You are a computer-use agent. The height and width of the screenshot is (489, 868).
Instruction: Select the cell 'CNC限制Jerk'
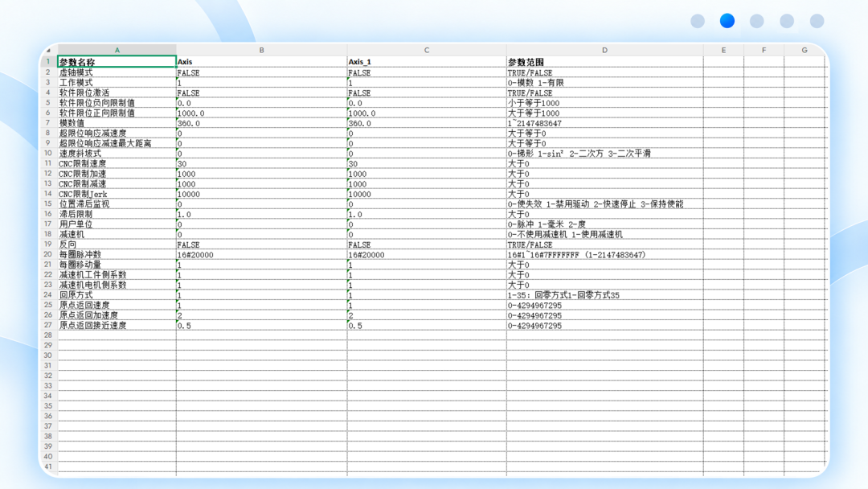tap(117, 194)
